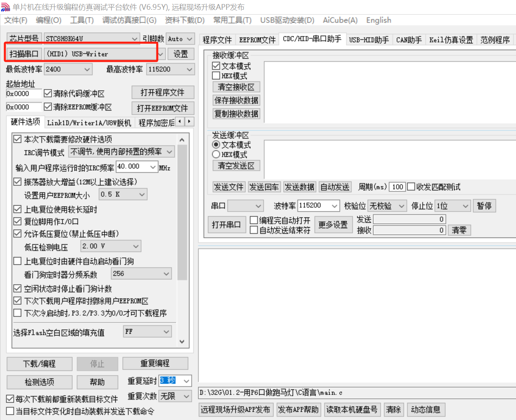
Task: Select send buffer HEX模式 radio button
Action: [x=216, y=155]
